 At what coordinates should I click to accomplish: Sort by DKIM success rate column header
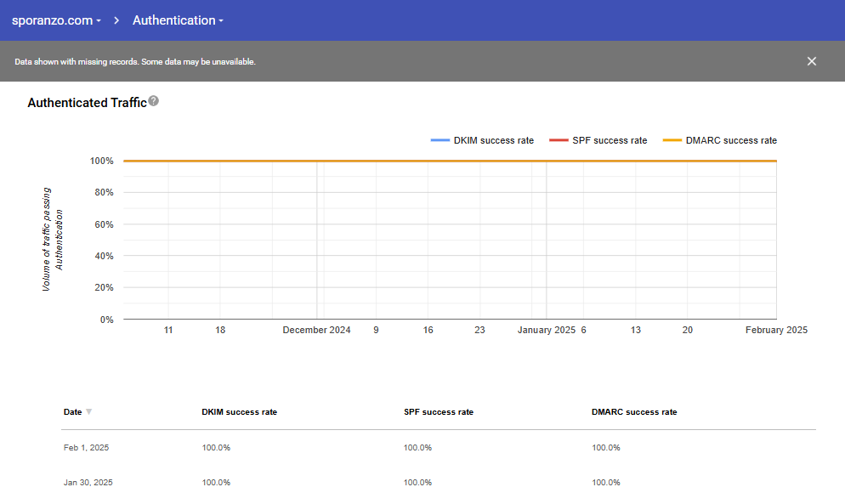pyautogui.click(x=239, y=412)
